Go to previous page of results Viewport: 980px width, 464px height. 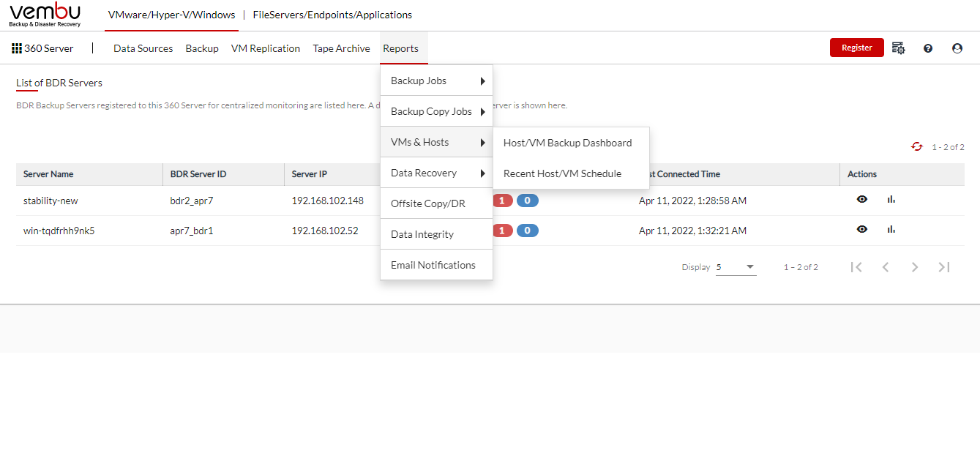click(x=886, y=267)
